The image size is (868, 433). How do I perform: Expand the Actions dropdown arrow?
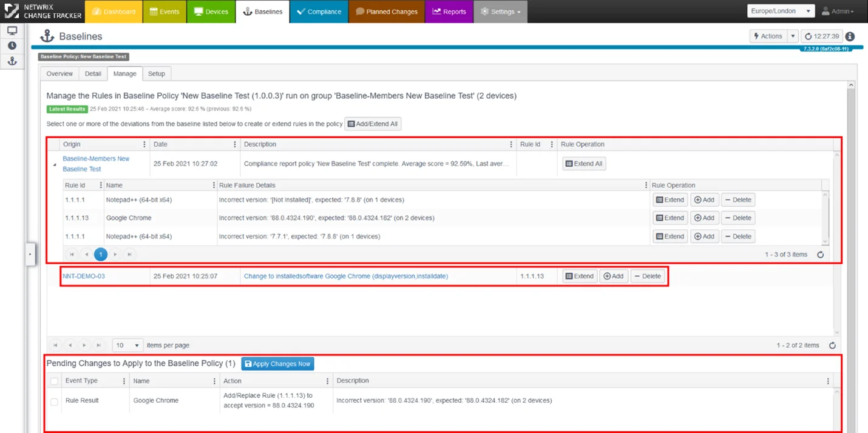click(793, 36)
